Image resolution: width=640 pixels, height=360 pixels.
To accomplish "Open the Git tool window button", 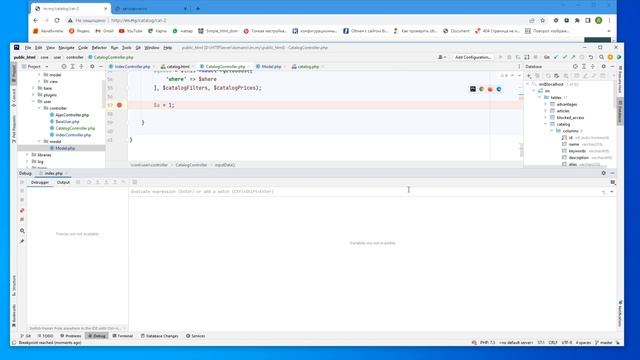I will coord(26,336).
